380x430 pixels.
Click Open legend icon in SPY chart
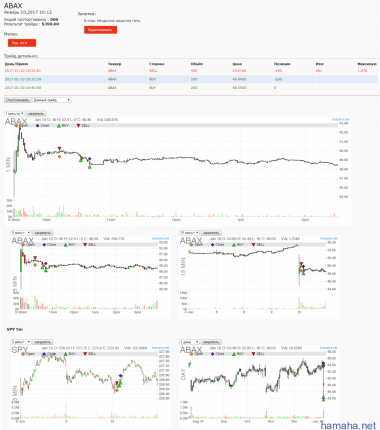[23, 354]
